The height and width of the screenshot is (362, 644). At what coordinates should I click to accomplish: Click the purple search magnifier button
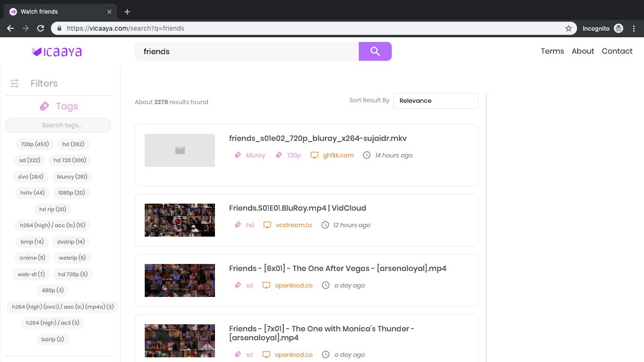(375, 51)
